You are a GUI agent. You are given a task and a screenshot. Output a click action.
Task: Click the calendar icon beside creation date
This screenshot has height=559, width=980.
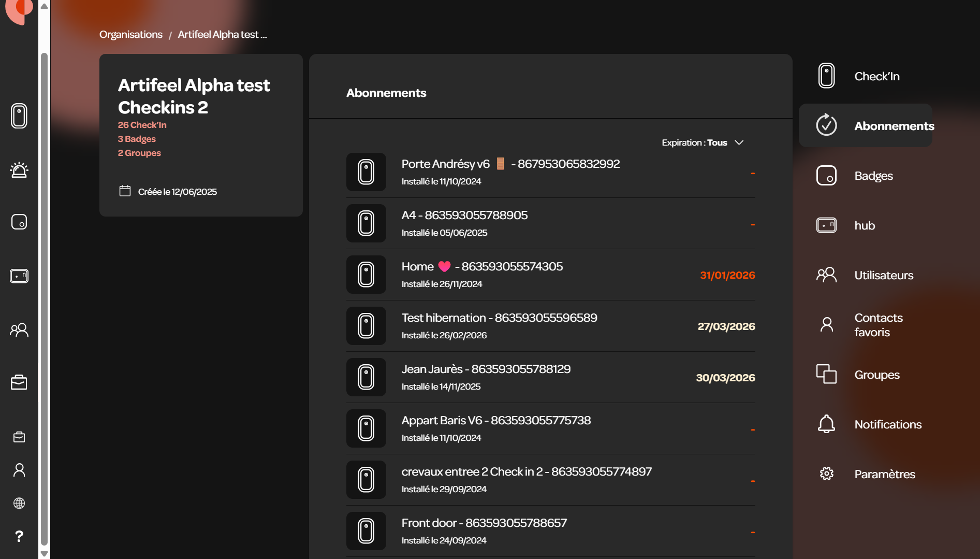pyautogui.click(x=125, y=191)
